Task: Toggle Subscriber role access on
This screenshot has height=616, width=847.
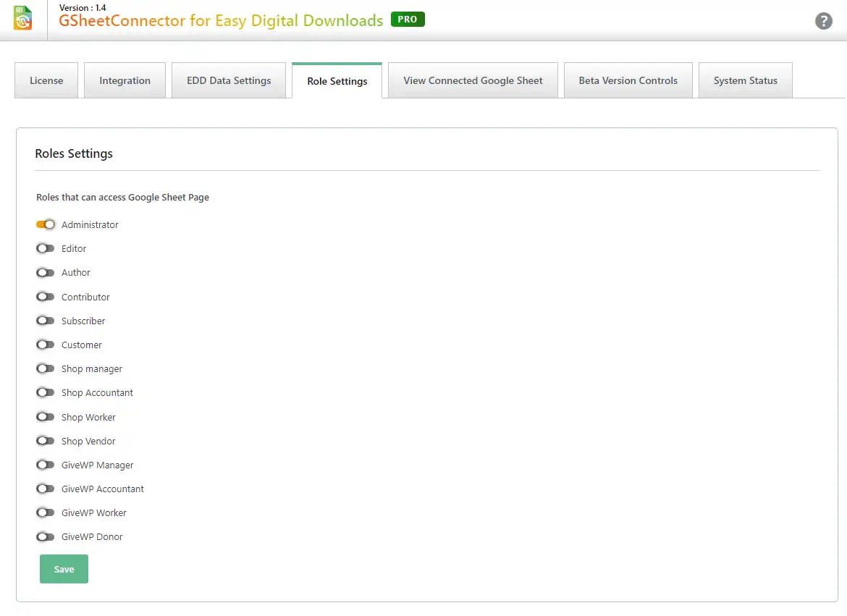Action: [46, 321]
